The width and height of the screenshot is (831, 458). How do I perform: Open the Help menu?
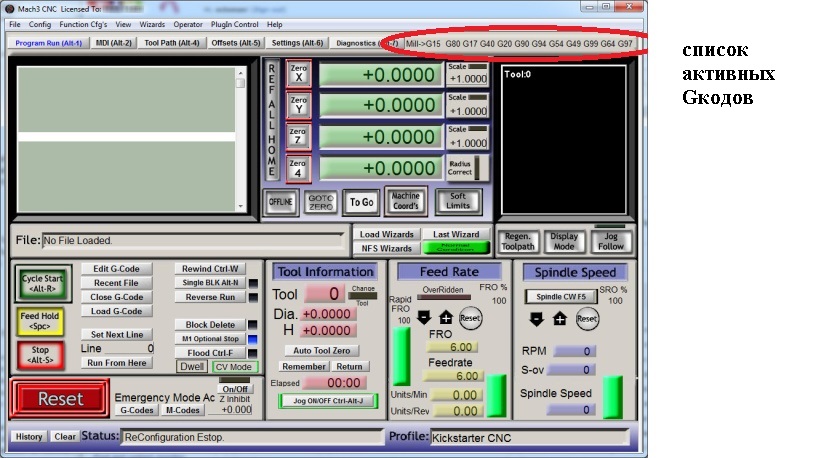pos(275,24)
